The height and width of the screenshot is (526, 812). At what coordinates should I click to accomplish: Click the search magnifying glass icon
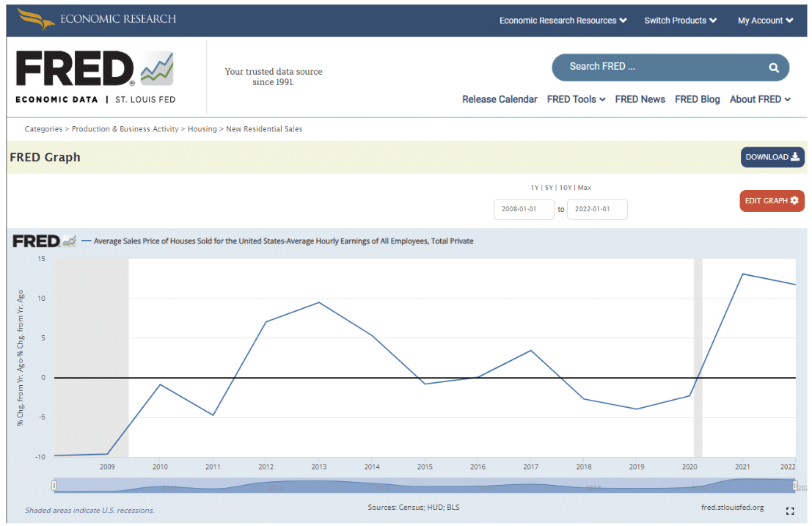773,67
